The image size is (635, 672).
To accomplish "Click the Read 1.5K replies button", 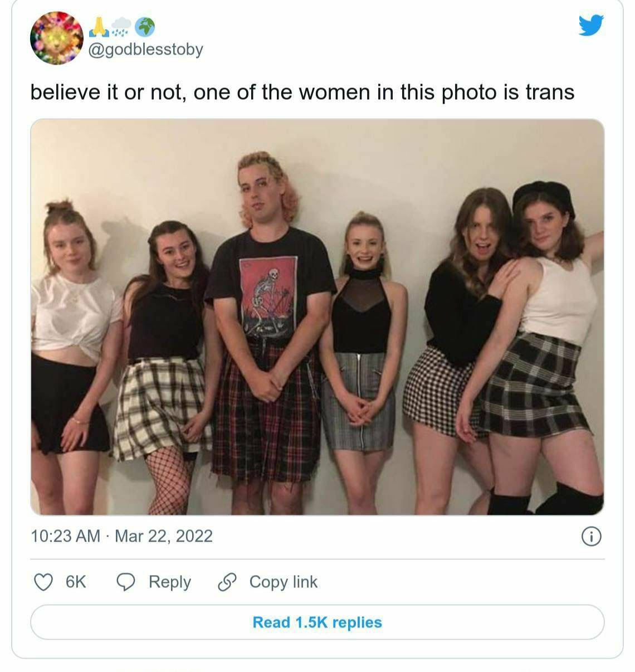I will click(317, 622).
